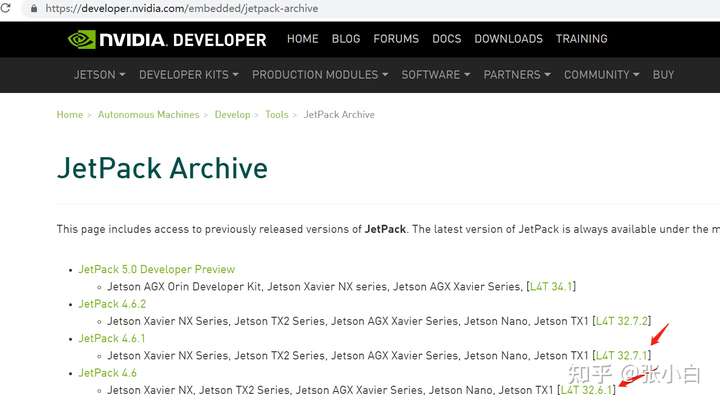The height and width of the screenshot is (403, 720).
Task: Click the NVIDIA Developer logo
Action: [x=167, y=39]
